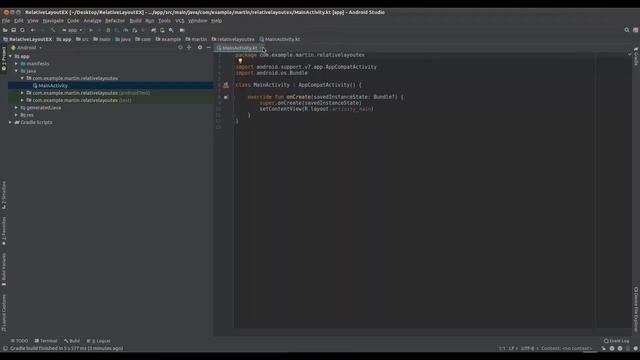The height and width of the screenshot is (360, 640).
Task: Open the TODO tool window
Action: (x=20, y=341)
